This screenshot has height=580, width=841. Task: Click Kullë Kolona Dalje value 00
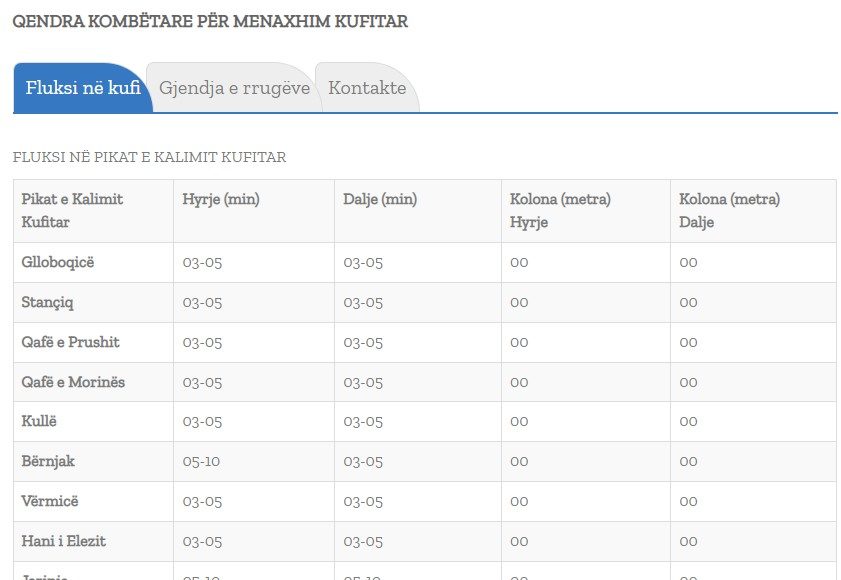(688, 422)
